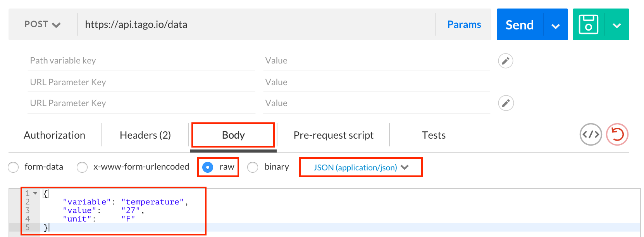Click line number 2 in editor gutter
This screenshot has height=237, width=644.
pos(28,202)
